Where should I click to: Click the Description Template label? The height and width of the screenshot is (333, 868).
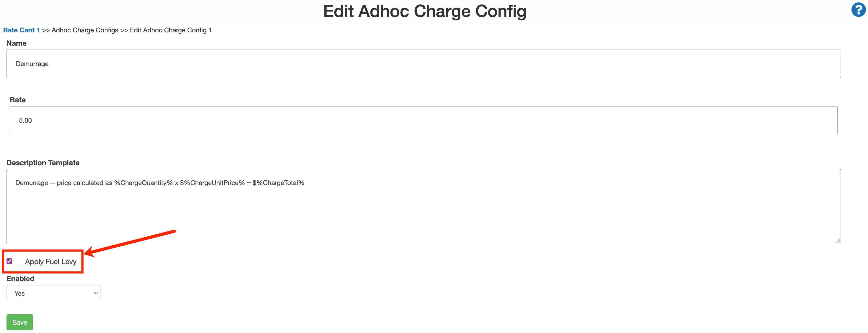point(43,163)
